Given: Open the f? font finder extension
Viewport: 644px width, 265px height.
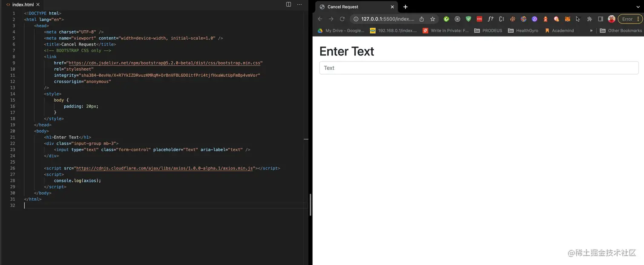Looking at the screenshot, I should pos(491,19).
